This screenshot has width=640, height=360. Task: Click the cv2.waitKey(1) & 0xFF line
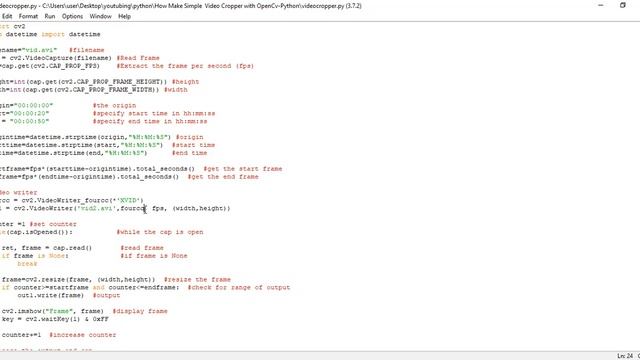(x=55, y=319)
